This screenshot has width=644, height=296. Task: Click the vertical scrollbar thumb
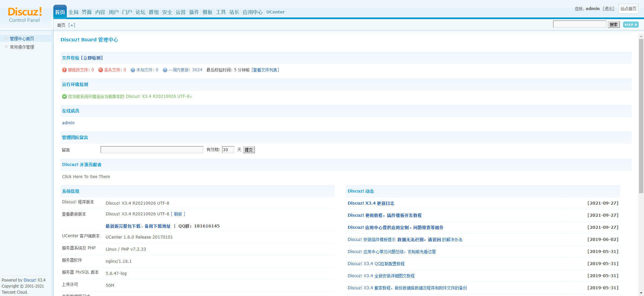[641, 116]
